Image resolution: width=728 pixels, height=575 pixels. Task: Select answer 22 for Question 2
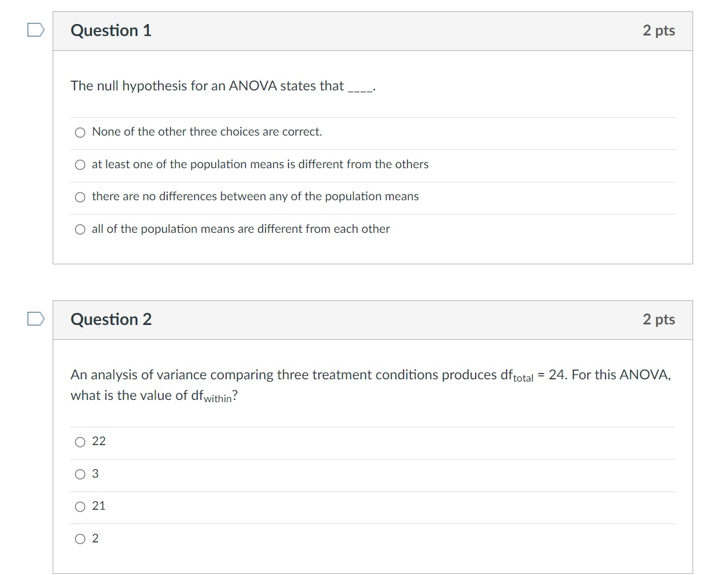pos(80,442)
